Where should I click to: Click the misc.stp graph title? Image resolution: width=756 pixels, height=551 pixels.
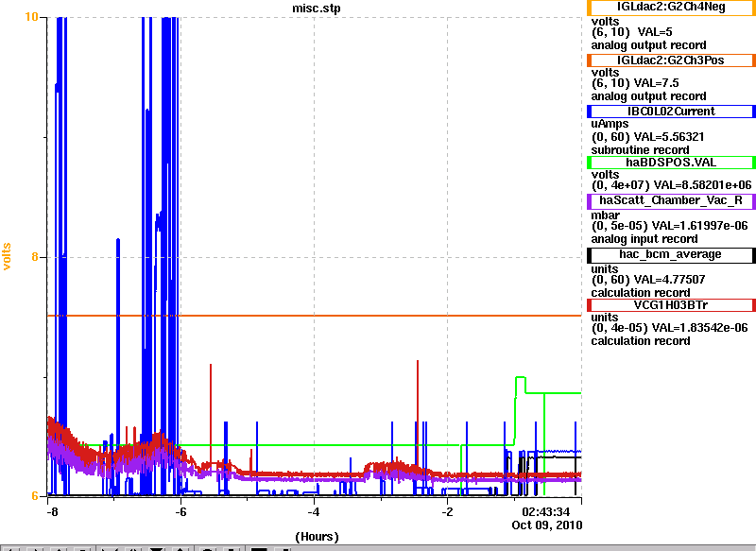click(x=317, y=9)
